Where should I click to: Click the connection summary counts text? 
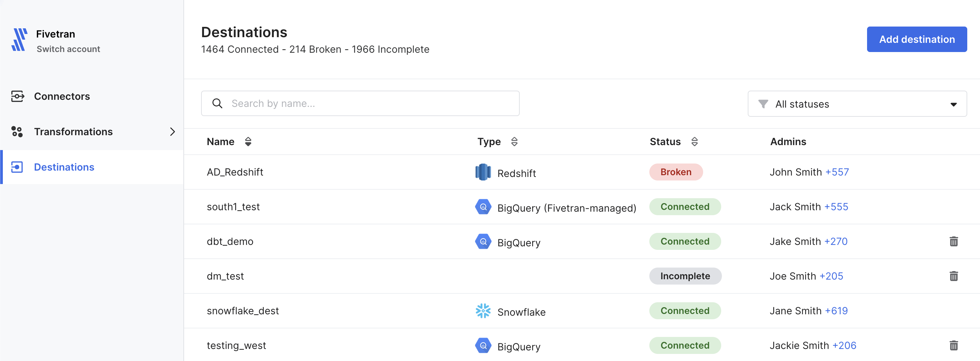[x=315, y=50]
